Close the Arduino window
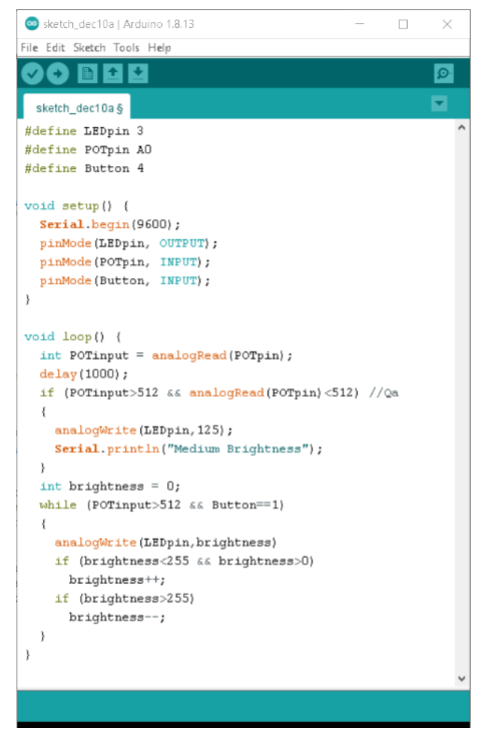Image resolution: width=494 pixels, height=743 pixels. click(x=447, y=24)
